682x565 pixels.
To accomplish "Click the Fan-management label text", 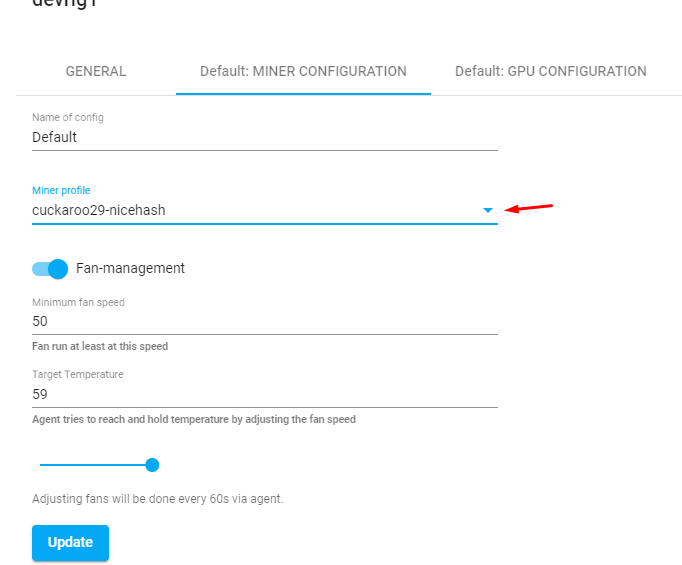I will coord(130,268).
